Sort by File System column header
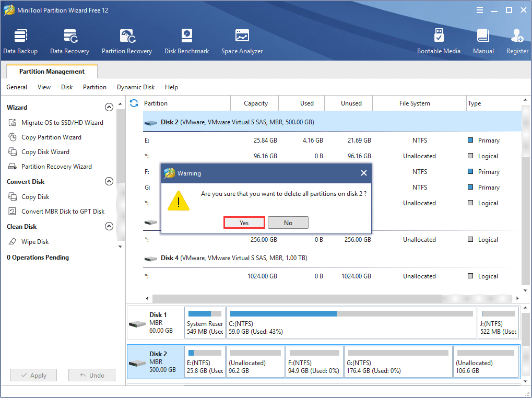 tap(420, 103)
